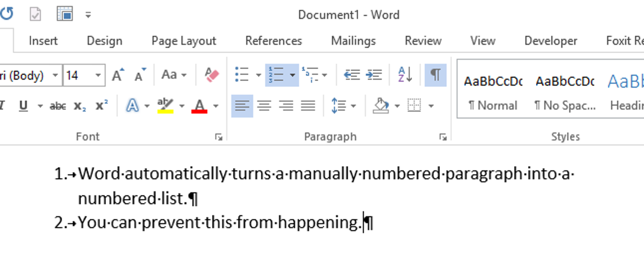Open the Mailings tab
The width and height of the screenshot is (644, 261).
353,41
